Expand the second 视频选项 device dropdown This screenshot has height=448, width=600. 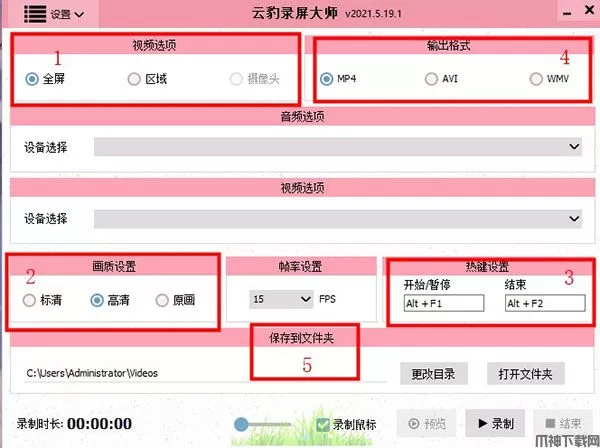(x=338, y=219)
